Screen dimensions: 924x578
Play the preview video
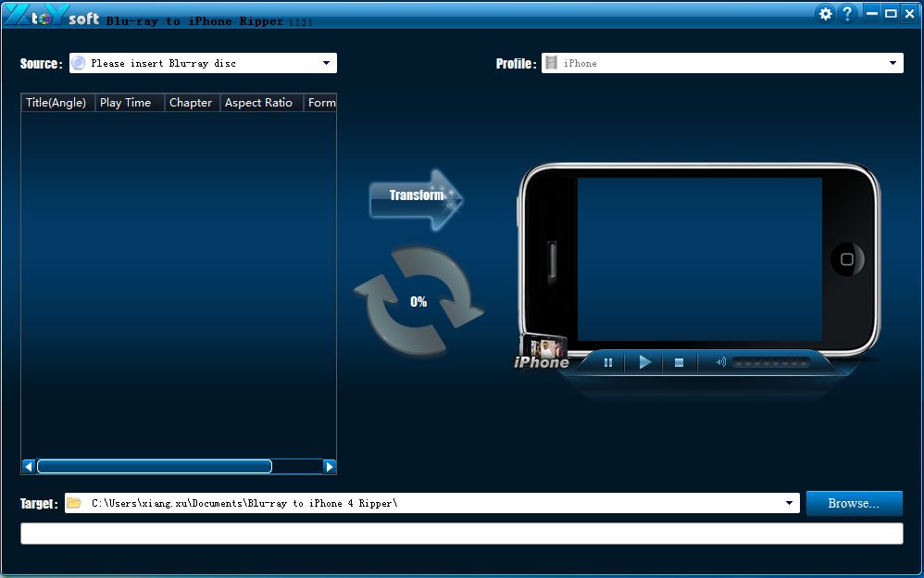click(645, 362)
